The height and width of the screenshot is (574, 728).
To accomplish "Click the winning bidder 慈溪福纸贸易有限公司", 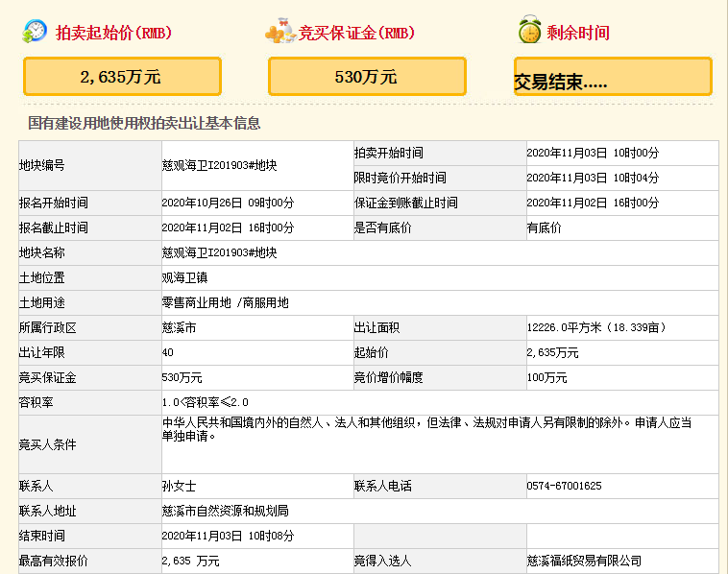I will 583,561.
